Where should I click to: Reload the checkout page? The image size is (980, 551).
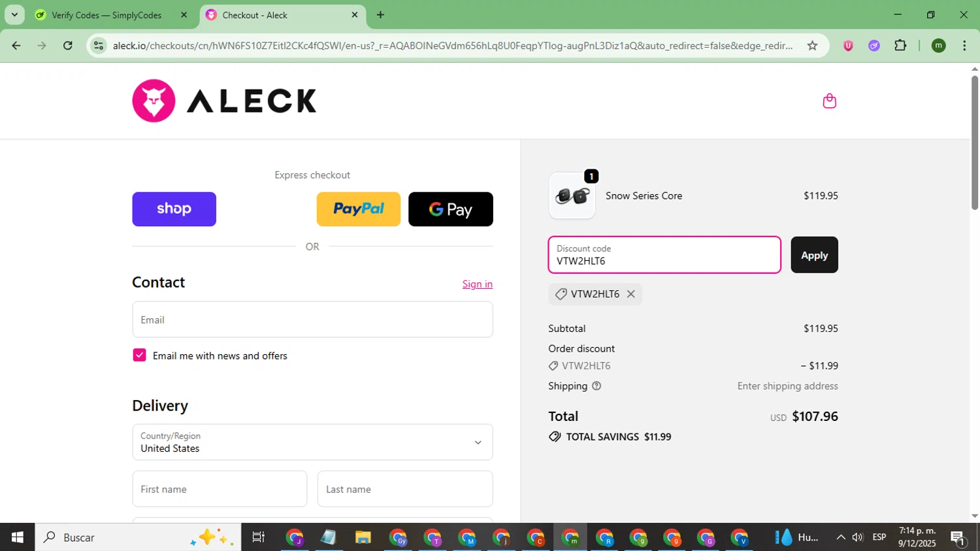[68, 46]
